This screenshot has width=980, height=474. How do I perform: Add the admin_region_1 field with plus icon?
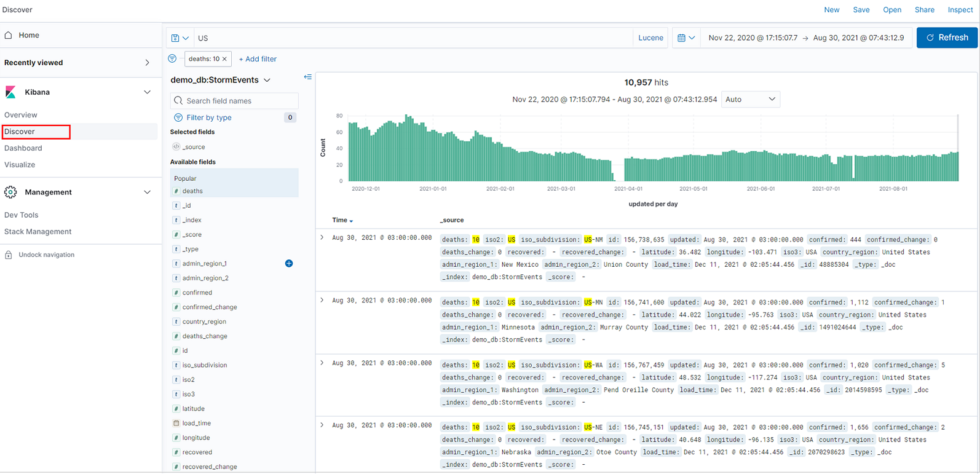click(289, 264)
